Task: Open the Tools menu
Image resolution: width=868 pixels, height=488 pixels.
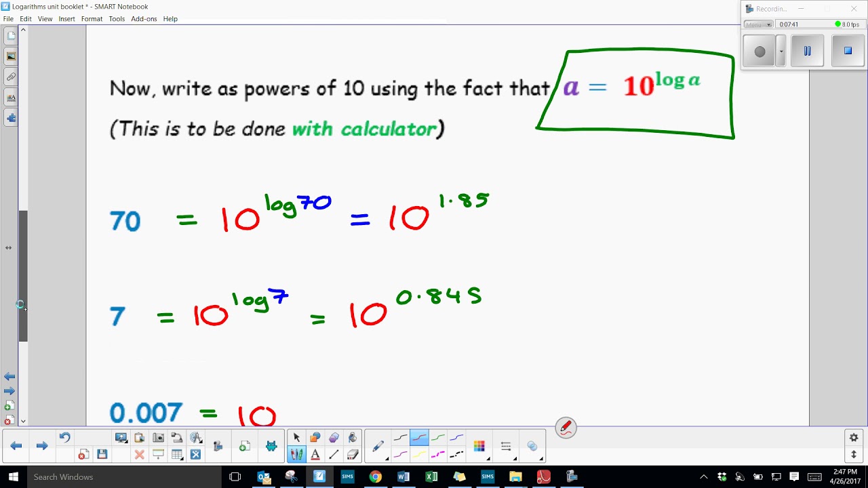Action: pos(117,19)
